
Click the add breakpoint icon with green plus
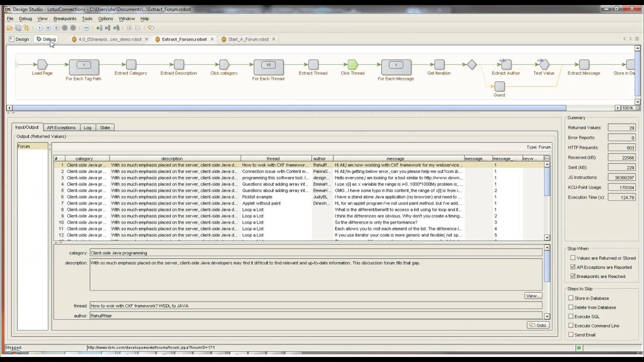point(99,28)
